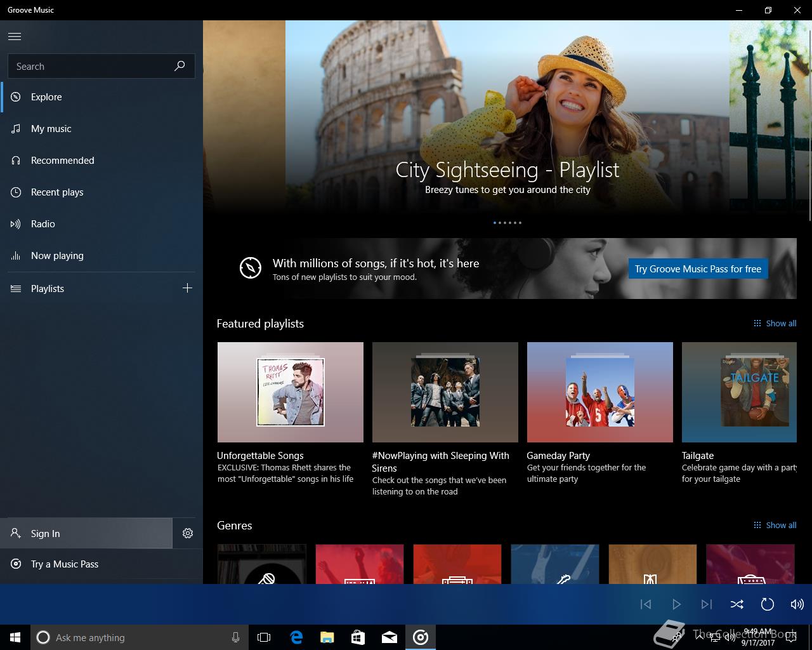
Task: Toggle repeat mode
Action: (x=768, y=604)
